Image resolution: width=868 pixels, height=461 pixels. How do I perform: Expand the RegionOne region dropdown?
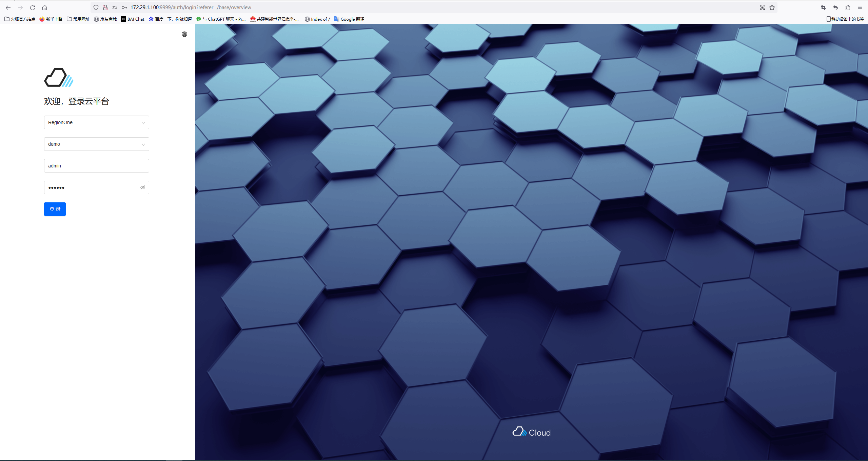tap(96, 122)
